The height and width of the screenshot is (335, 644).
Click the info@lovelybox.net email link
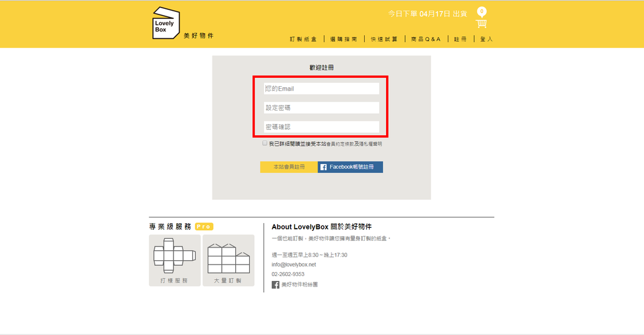click(x=294, y=265)
